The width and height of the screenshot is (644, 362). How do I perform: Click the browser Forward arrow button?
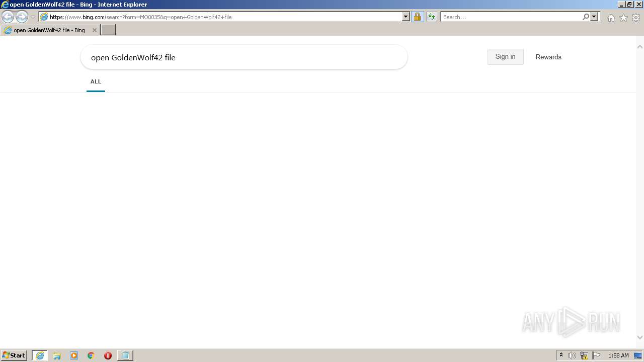pyautogui.click(x=22, y=17)
